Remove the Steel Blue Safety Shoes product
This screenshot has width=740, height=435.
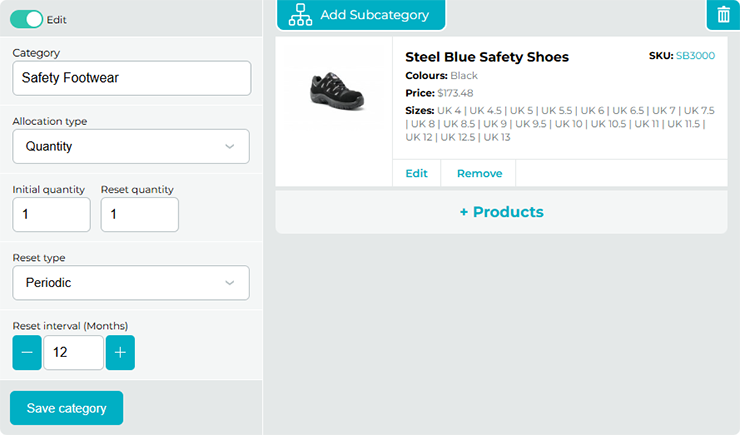point(479,173)
